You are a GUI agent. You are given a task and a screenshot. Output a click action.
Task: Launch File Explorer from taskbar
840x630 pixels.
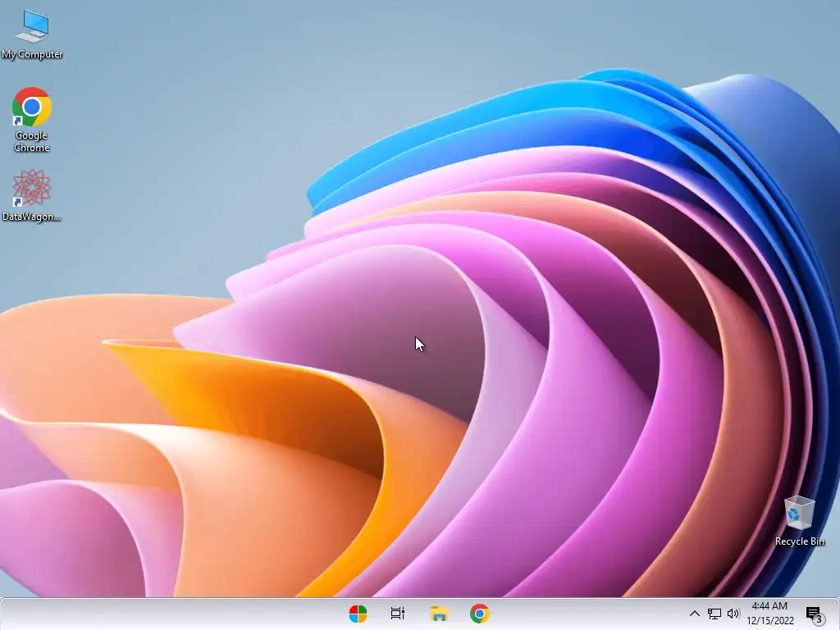pos(439,614)
